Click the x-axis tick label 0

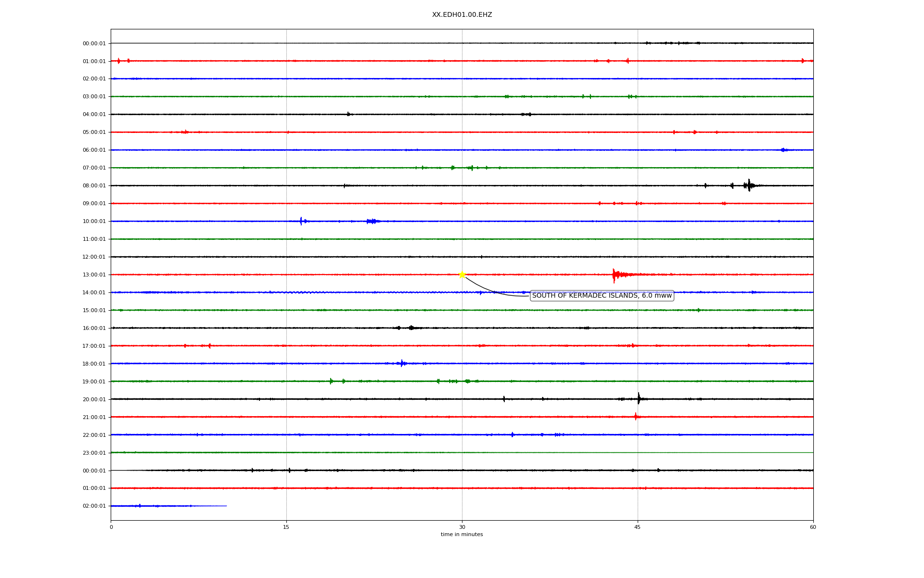point(111,527)
